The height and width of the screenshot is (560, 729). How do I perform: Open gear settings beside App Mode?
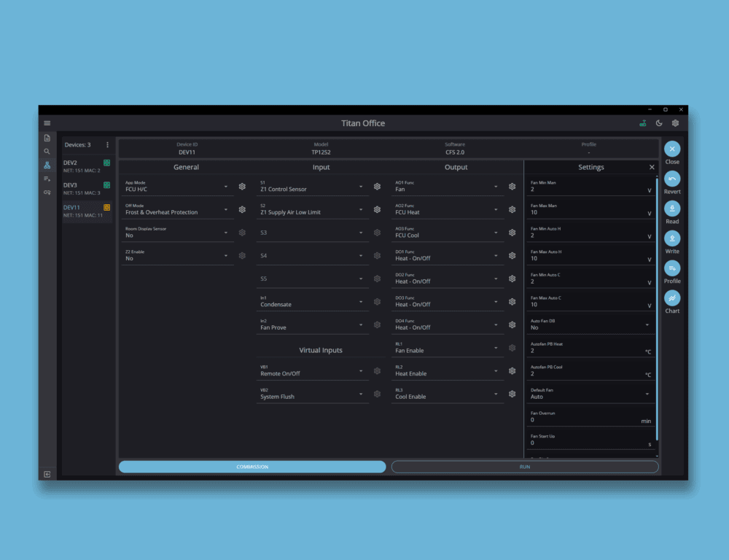click(x=242, y=186)
